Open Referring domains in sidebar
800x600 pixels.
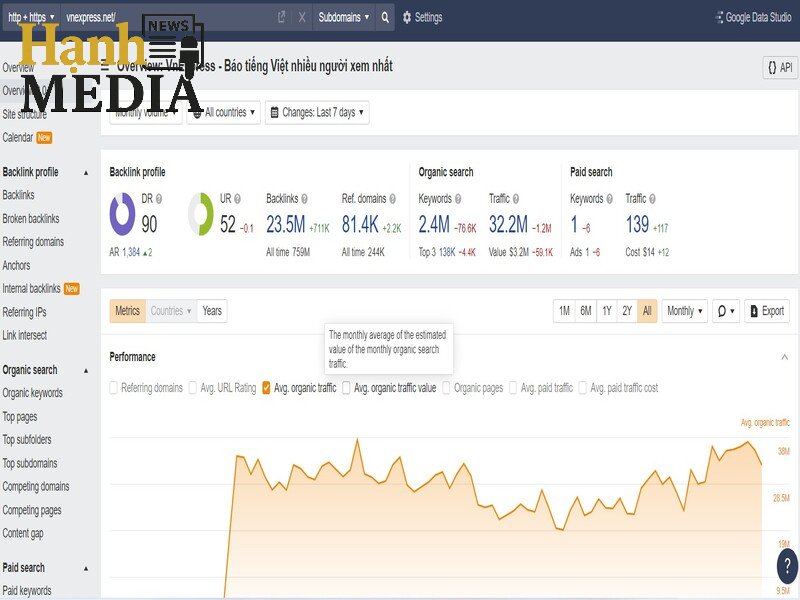pyautogui.click(x=33, y=242)
